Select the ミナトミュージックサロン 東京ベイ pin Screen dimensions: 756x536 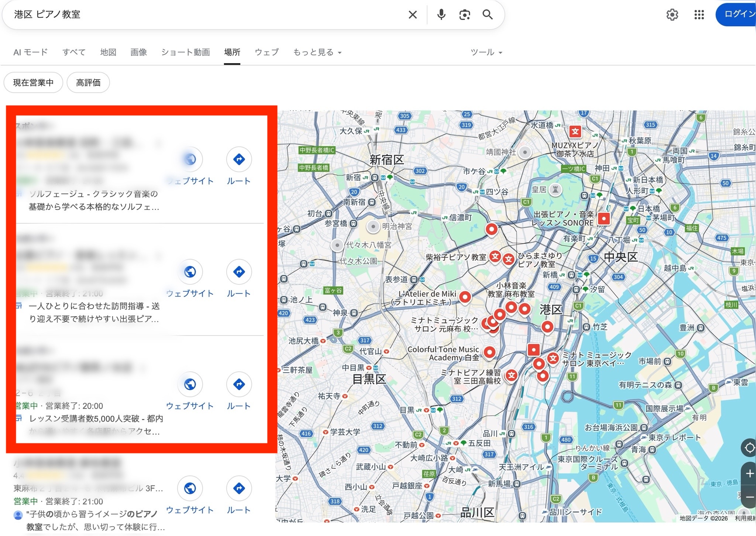(553, 358)
